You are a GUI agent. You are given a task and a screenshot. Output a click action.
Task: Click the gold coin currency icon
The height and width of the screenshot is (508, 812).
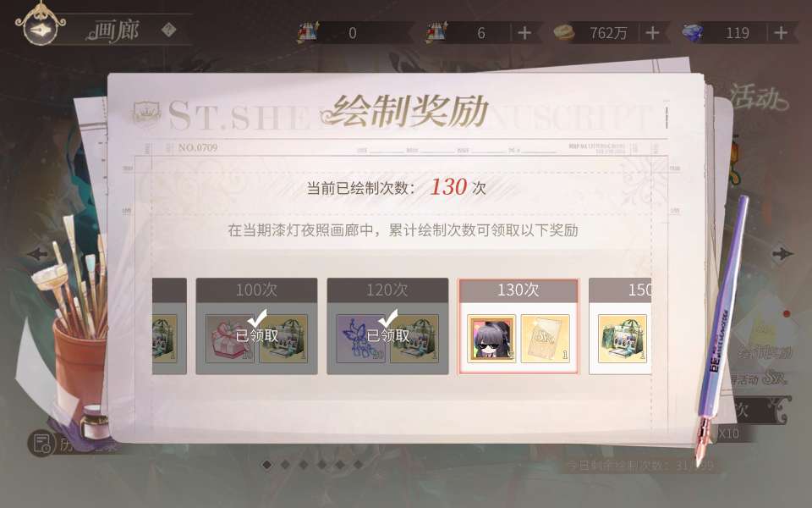(564, 33)
